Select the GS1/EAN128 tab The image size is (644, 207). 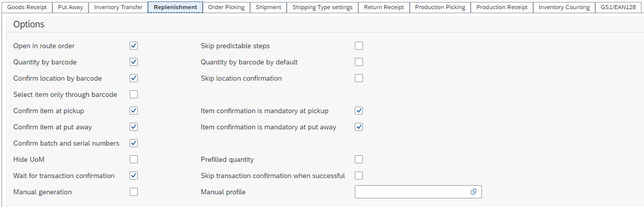coord(618,7)
